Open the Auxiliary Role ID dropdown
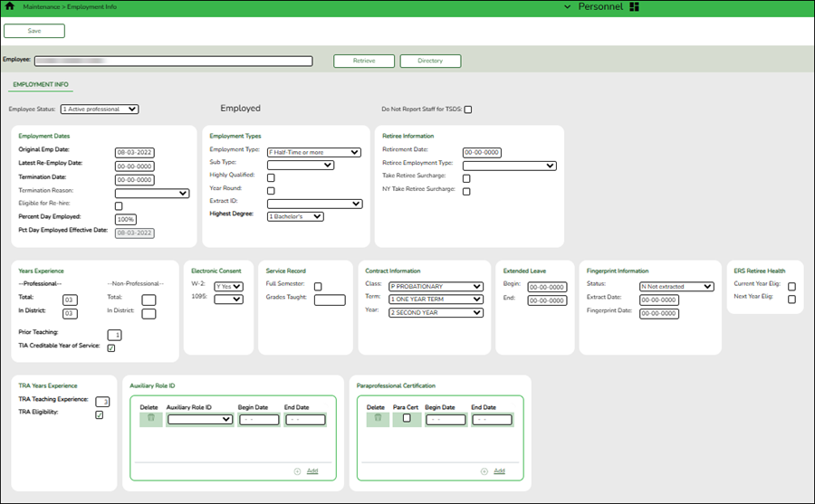This screenshot has height=504, width=815. pyautogui.click(x=200, y=419)
